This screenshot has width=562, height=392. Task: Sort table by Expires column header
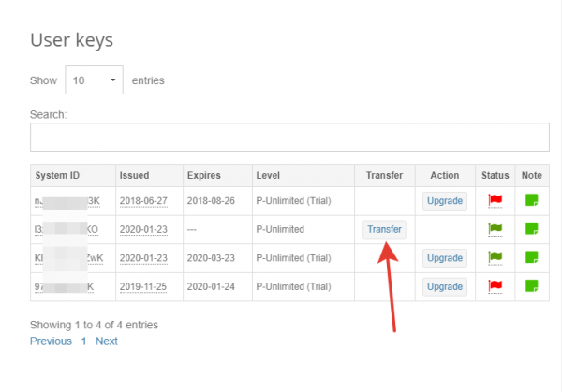(x=204, y=175)
